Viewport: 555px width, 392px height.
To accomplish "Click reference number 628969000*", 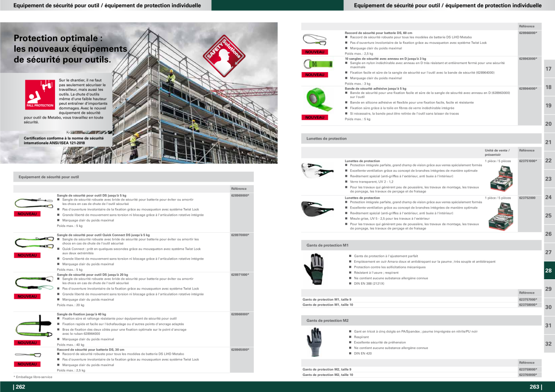I will coord(240,196).
